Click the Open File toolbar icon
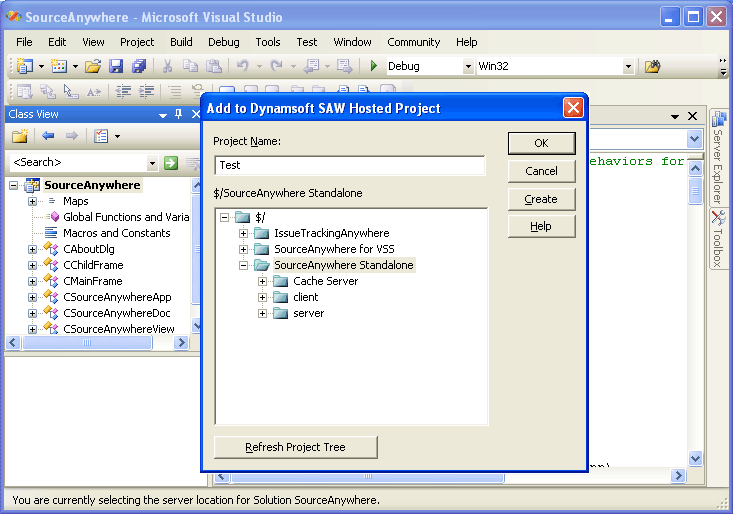Screen dimensions: 733x514 92,66
